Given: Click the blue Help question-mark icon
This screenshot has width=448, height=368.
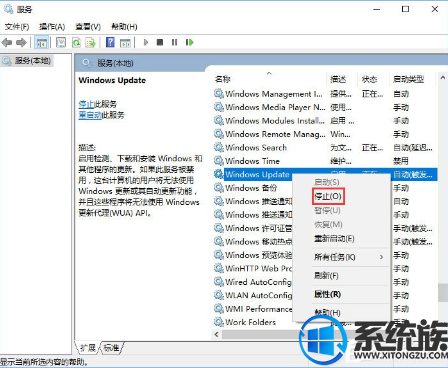Looking at the screenshot, I should click(x=110, y=42).
